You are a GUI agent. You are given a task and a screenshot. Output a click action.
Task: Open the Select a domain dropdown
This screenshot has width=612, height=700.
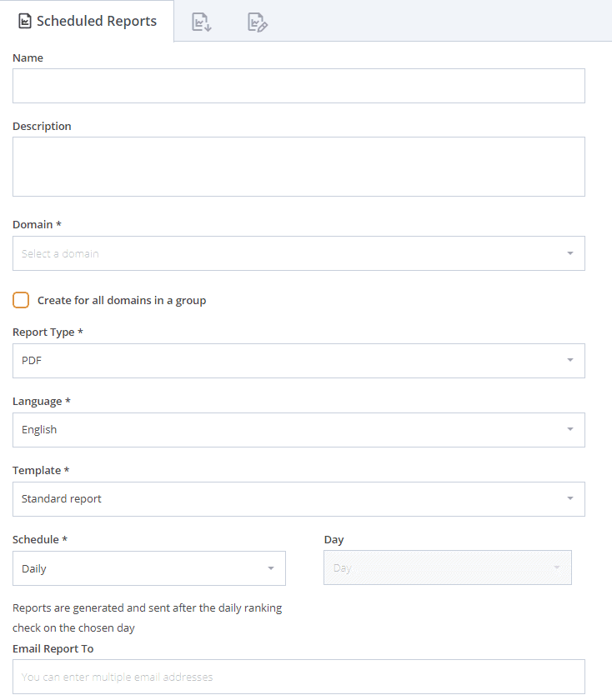tap(298, 253)
